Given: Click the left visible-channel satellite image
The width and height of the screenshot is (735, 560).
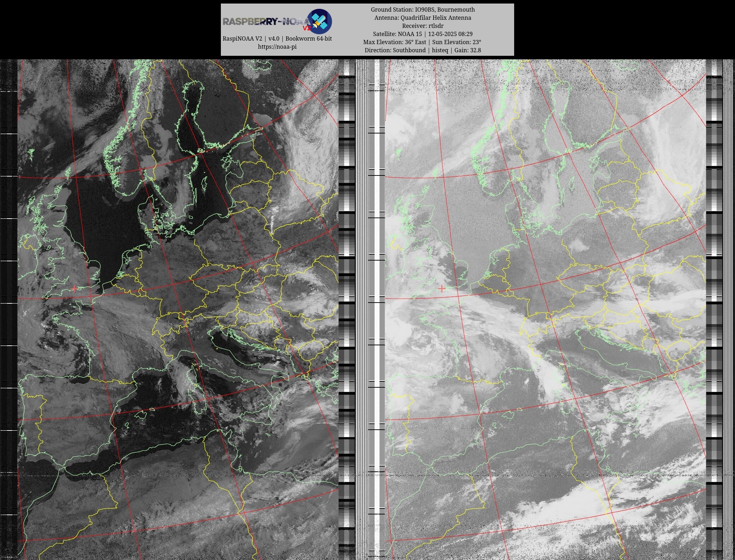Looking at the screenshot, I should pyautogui.click(x=178, y=310).
